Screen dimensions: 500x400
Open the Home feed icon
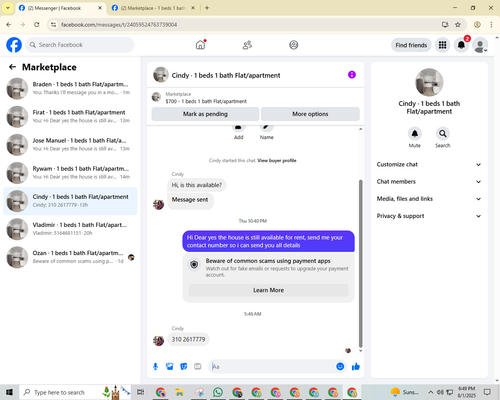click(200, 45)
